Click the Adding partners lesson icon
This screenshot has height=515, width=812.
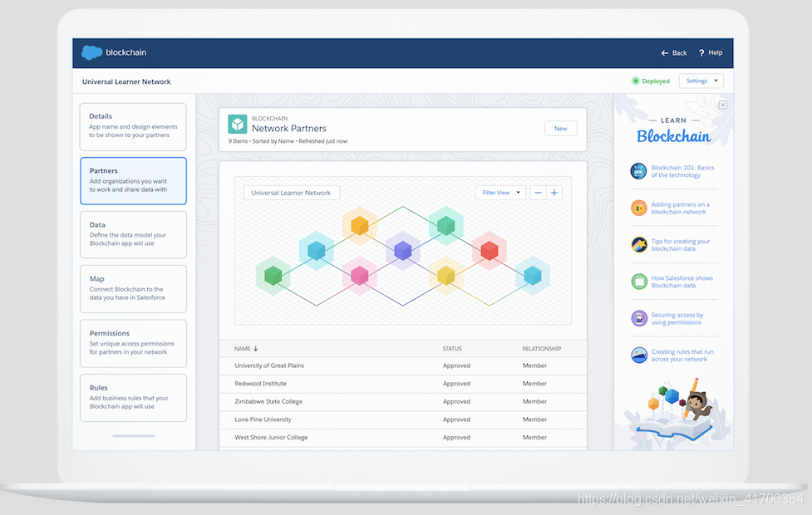pyautogui.click(x=638, y=208)
